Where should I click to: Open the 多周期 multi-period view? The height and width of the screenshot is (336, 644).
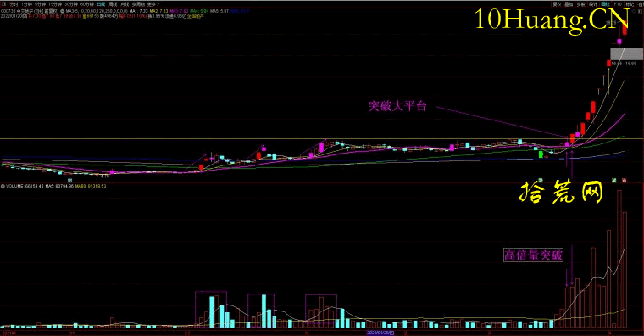coord(138,4)
